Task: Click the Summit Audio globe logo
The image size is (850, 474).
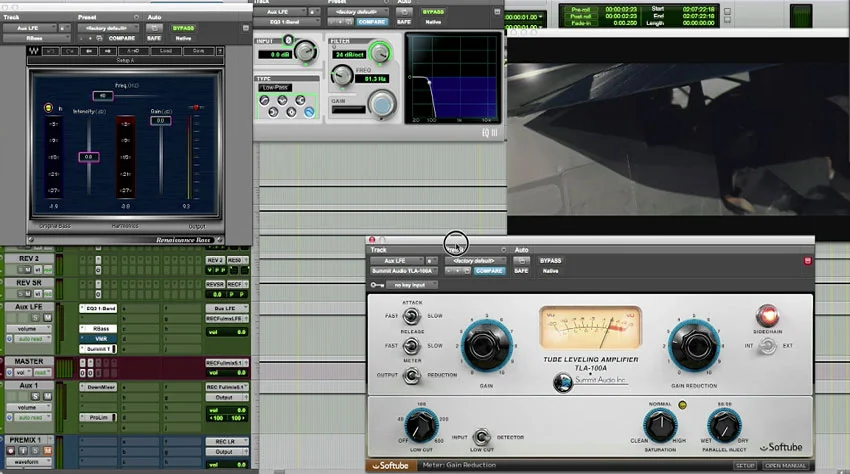Action: (x=563, y=382)
